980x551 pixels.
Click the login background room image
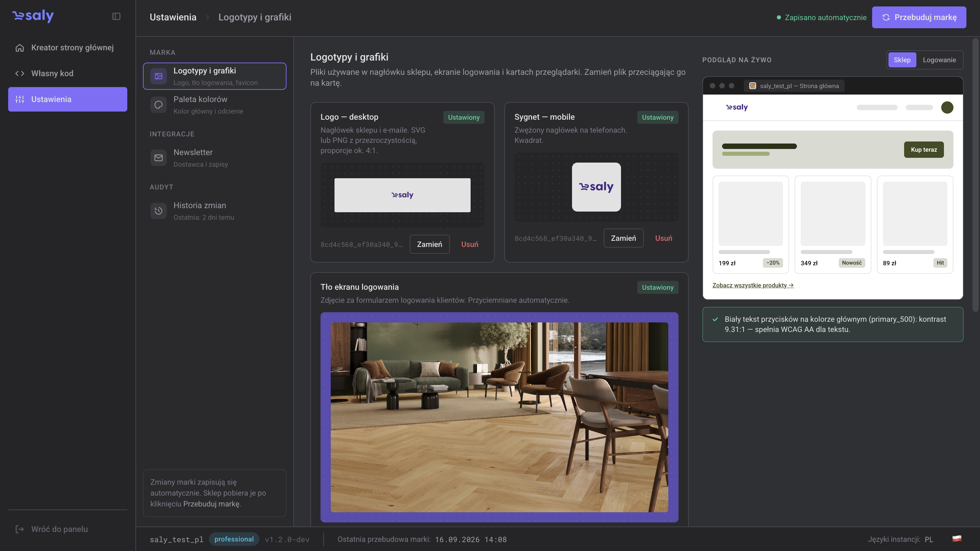499,417
